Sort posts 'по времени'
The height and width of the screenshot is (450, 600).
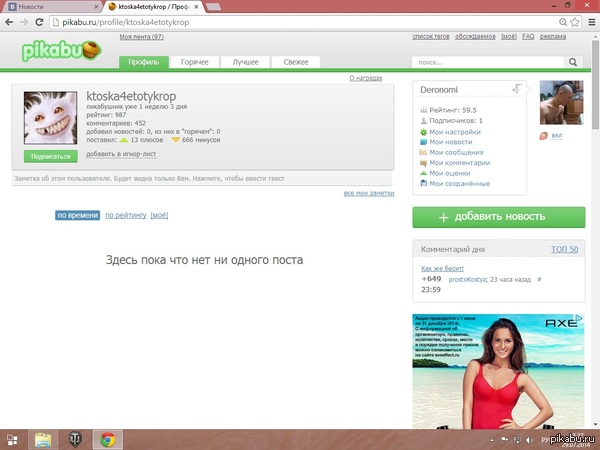pos(77,215)
